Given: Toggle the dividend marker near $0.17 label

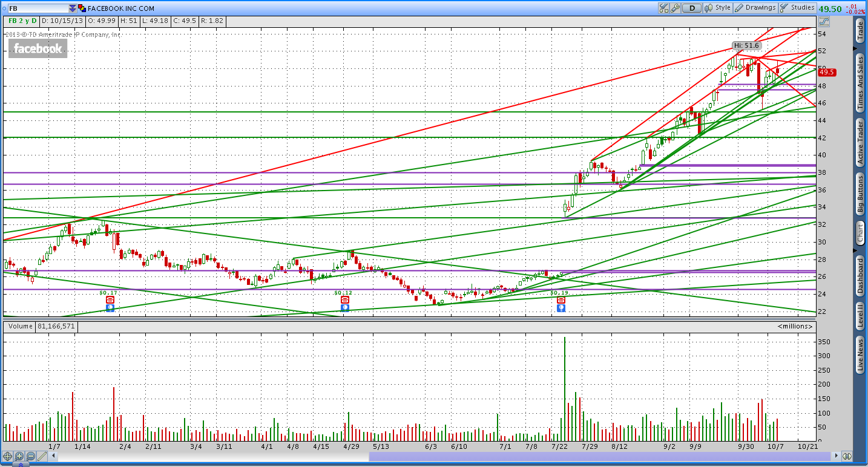Looking at the screenshot, I should (110, 299).
